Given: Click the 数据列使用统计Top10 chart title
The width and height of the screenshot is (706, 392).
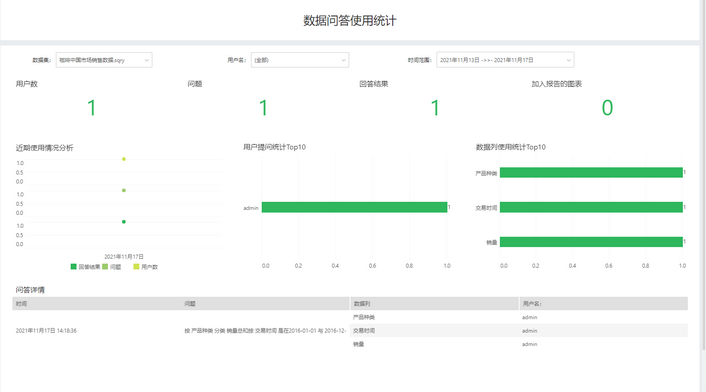Looking at the screenshot, I should tap(511, 147).
